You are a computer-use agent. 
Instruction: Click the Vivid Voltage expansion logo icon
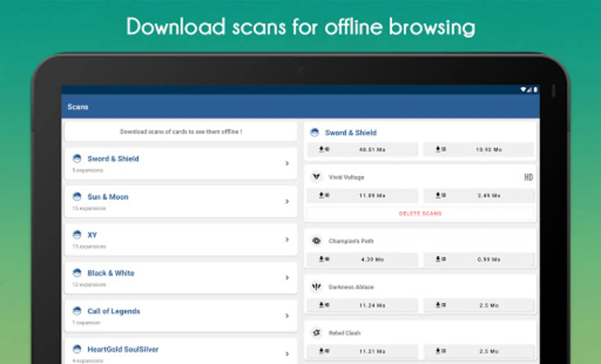point(316,177)
